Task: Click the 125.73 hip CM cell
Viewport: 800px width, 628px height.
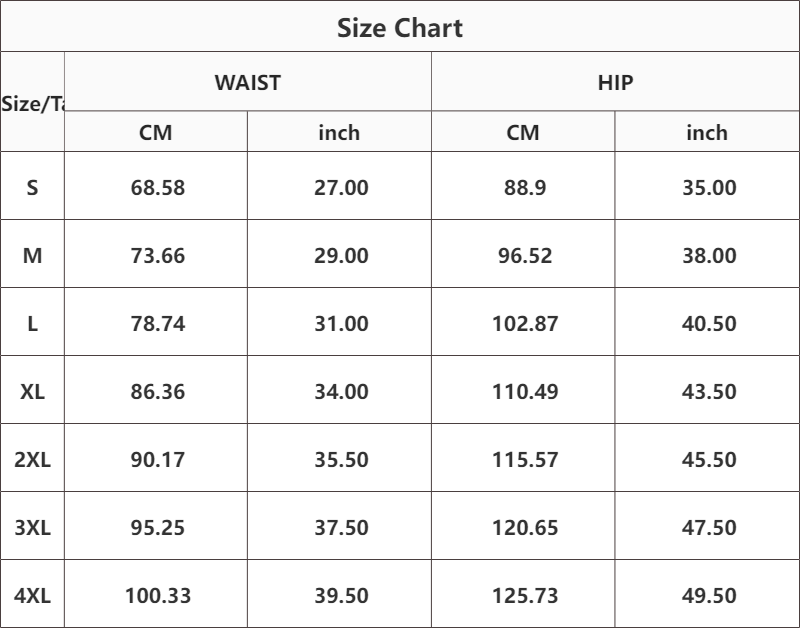Action: 523,594
